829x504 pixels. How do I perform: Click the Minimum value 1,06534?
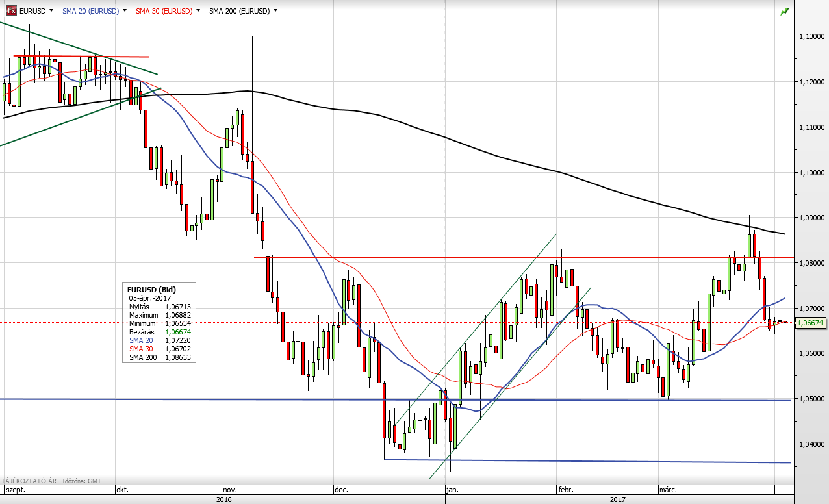[x=178, y=323]
